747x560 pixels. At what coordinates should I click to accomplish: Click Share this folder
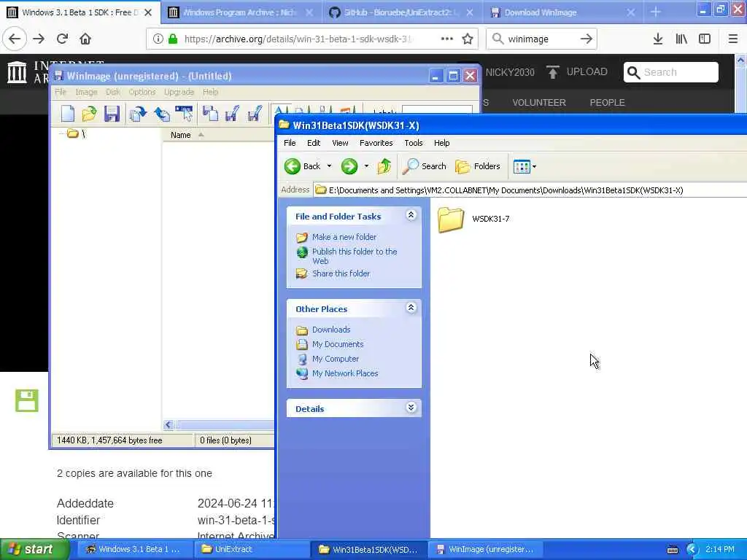pos(341,273)
